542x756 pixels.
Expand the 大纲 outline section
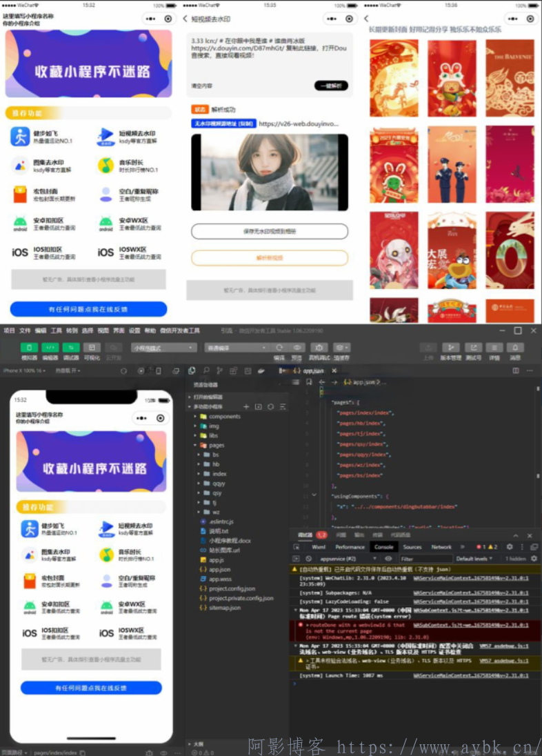198,744
